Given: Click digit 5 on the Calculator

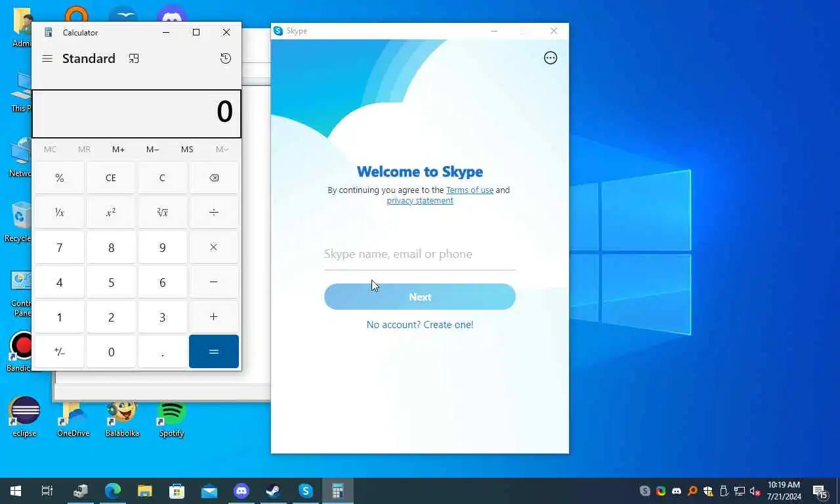Looking at the screenshot, I should tap(111, 282).
